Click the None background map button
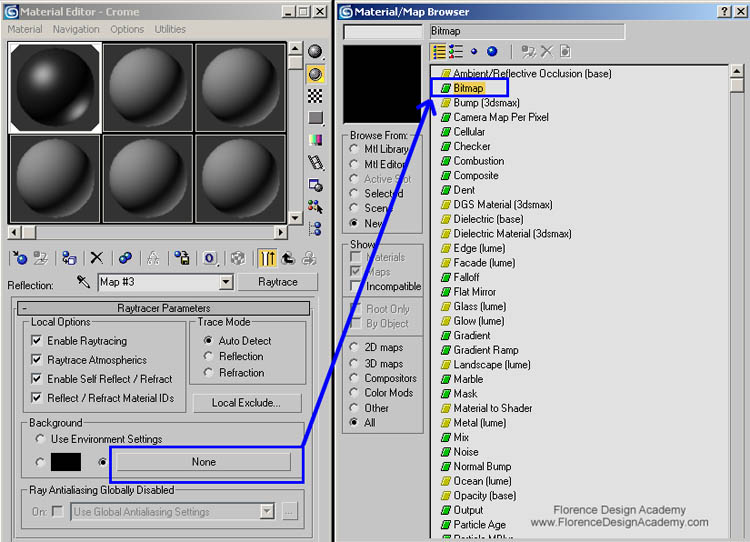 point(203,462)
